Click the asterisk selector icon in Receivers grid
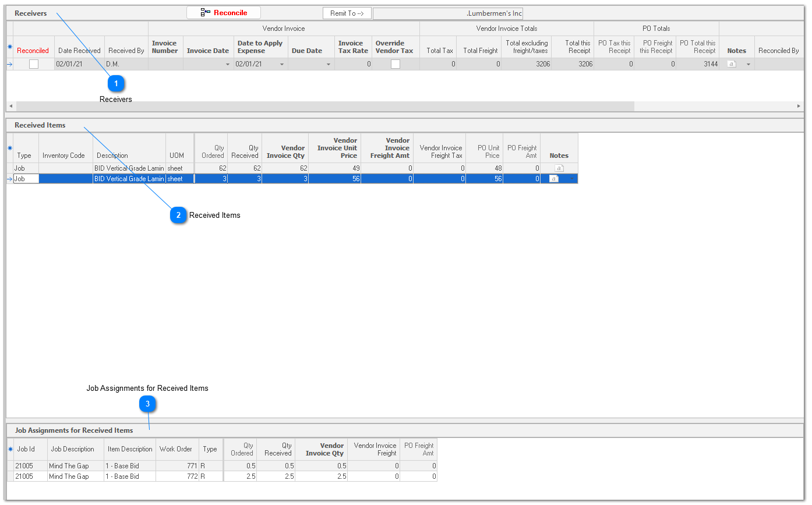812x505 pixels. click(9, 47)
